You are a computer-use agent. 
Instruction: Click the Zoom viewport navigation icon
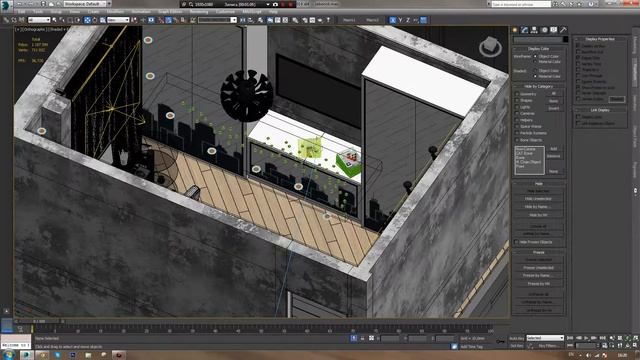[612, 338]
